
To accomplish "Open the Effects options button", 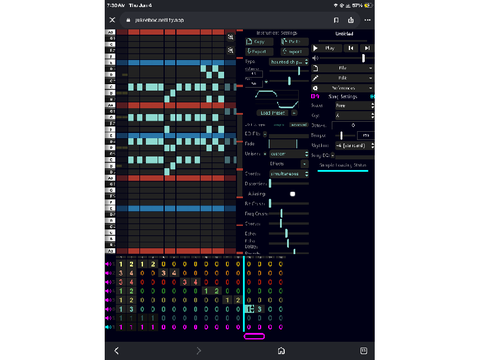I will point(304,164).
